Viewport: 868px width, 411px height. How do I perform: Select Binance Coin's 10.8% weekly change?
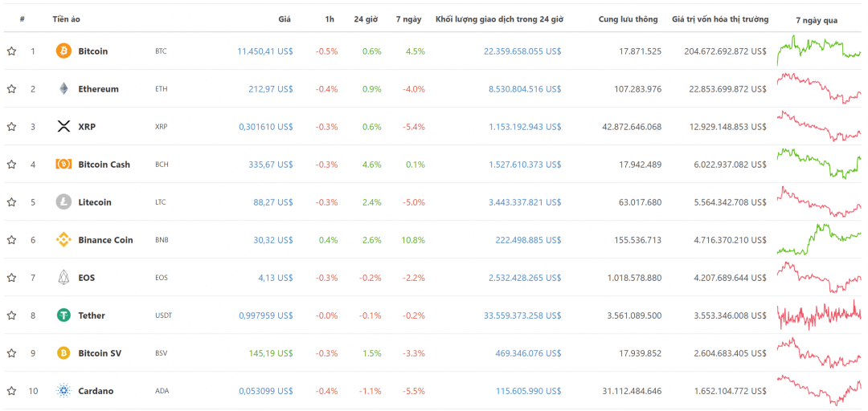(x=414, y=240)
